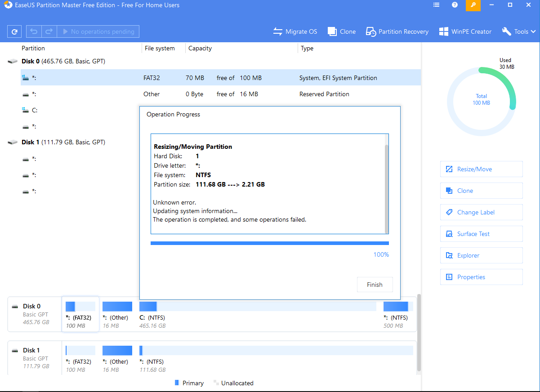Viewport: 540px width, 392px height.
Task: Open the Clone tool in the top toolbar
Action: pyautogui.click(x=342, y=31)
